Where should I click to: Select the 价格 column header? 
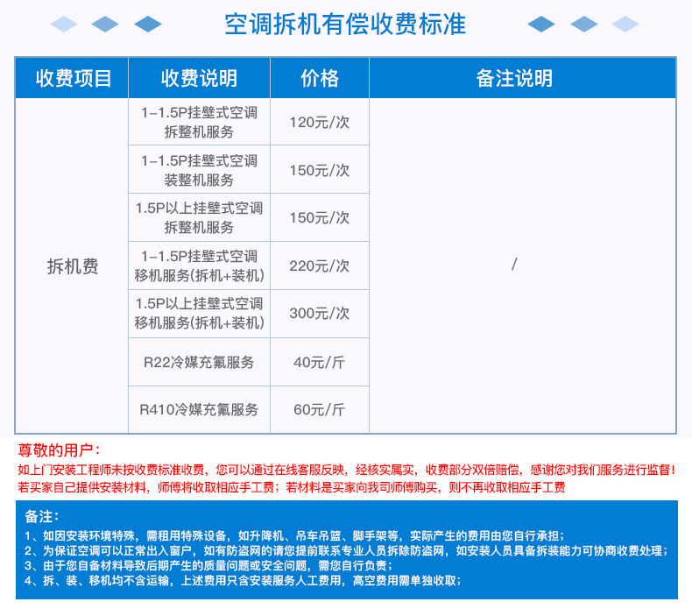pyautogui.click(x=320, y=78)
